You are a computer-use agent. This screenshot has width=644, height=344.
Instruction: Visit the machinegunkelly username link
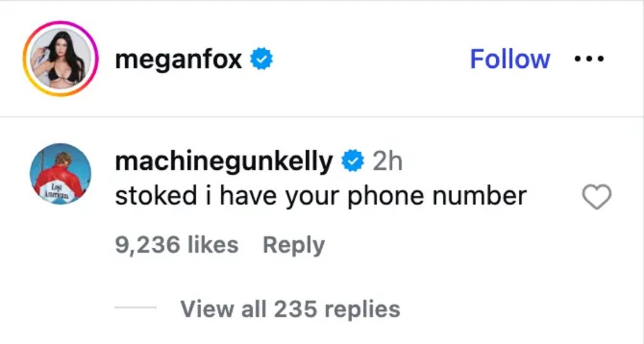pyautogui.click(x=224, y=162)
